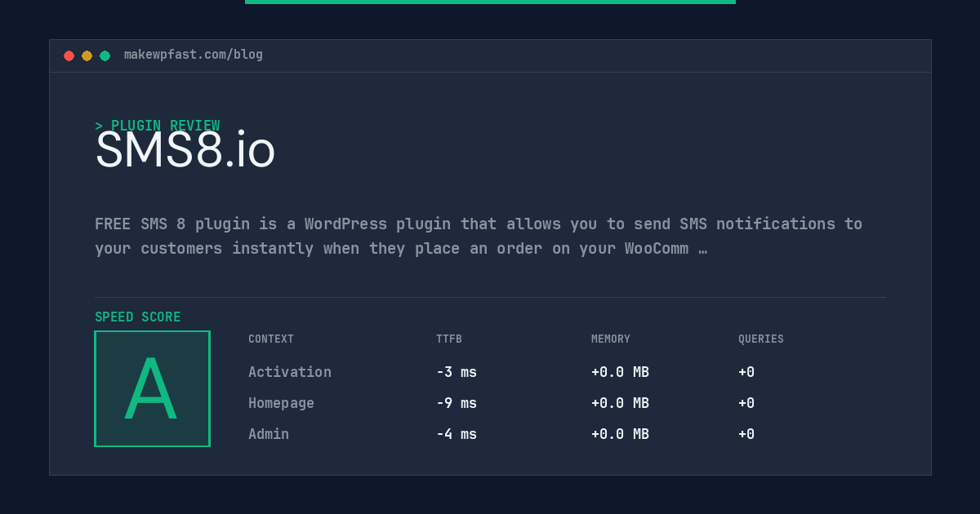
Task: Click the -3 ms TTFB value
Action: (457, 372)
